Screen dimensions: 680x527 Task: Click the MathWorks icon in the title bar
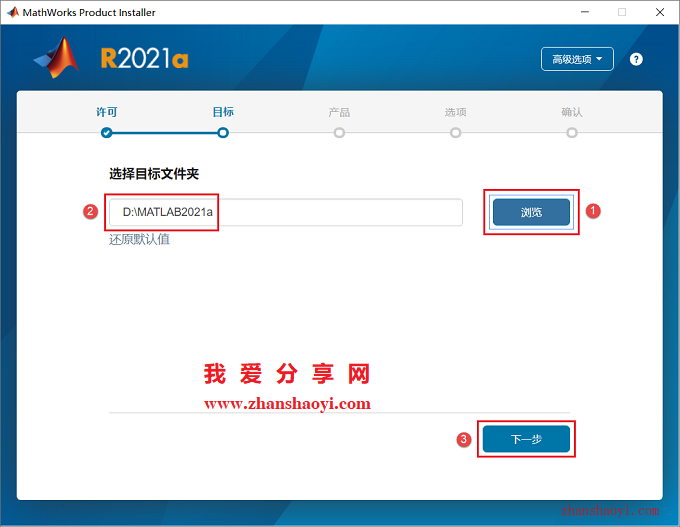tap(13, 12)
